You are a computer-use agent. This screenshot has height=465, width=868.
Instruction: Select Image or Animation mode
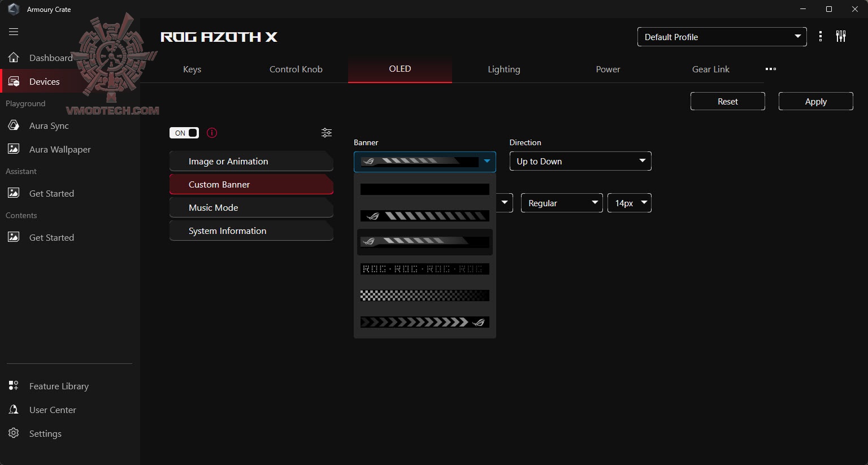[x=251, y=161]
